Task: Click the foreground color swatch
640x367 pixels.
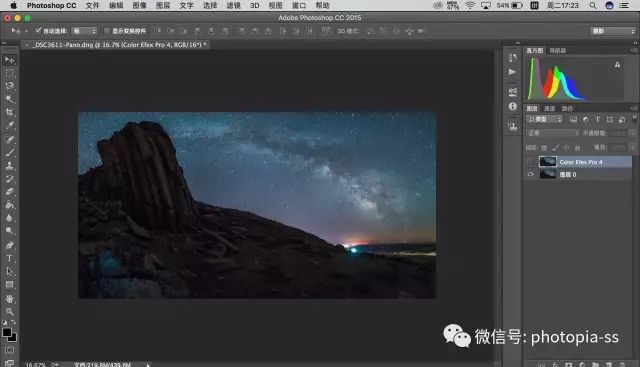Action: coord(7,332)
